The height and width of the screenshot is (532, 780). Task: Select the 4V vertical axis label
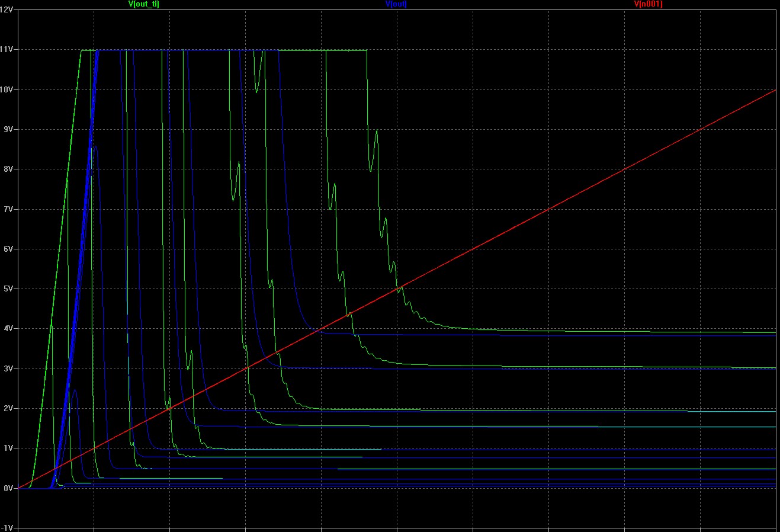(8, 328)
